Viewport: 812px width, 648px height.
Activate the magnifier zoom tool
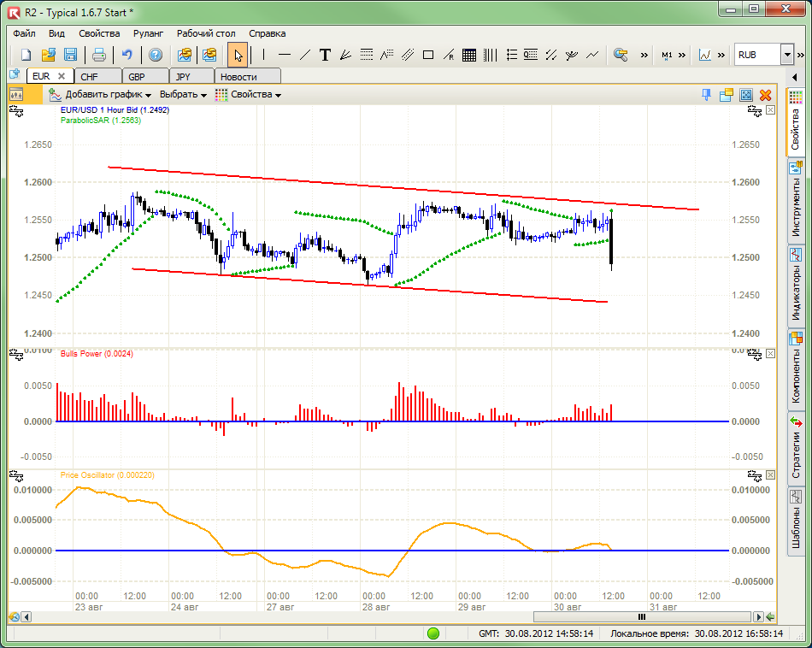[621, 55]
